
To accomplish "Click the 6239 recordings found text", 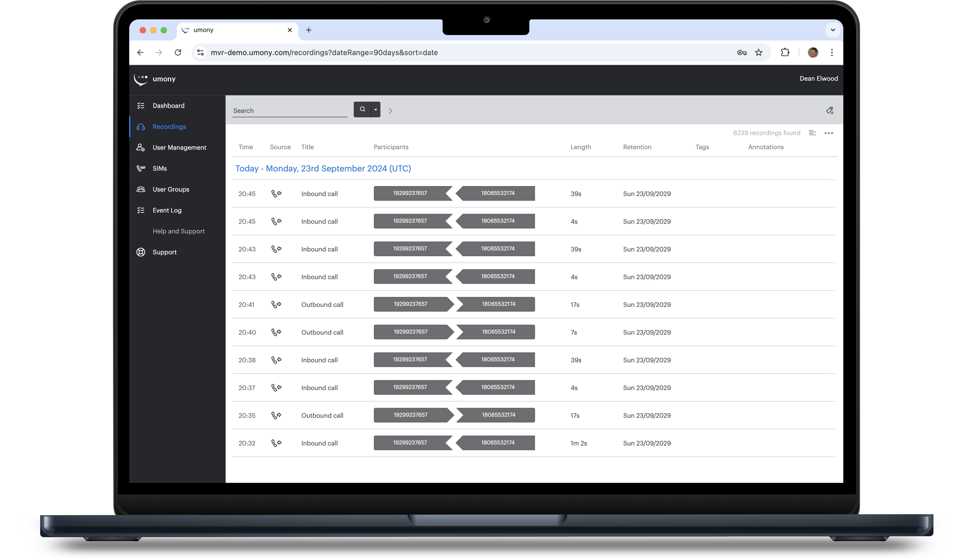I will pos(766,133).
